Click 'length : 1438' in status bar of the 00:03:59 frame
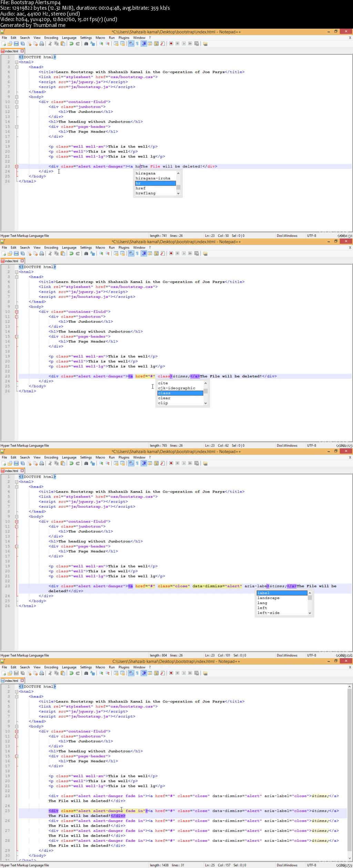Viewport: 353px width, 868px height. pos(159,865)
